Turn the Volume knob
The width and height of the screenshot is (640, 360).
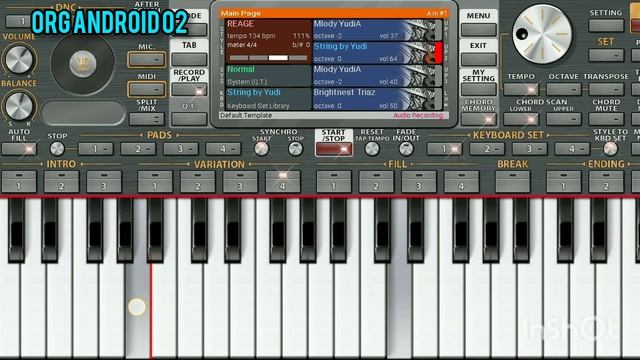pyautogui.click(x=18, y=60)
